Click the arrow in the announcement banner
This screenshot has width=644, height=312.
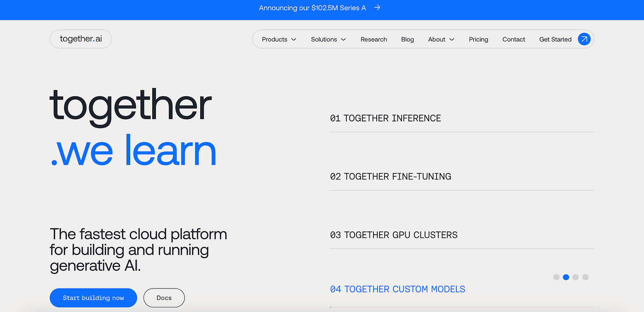377,8
